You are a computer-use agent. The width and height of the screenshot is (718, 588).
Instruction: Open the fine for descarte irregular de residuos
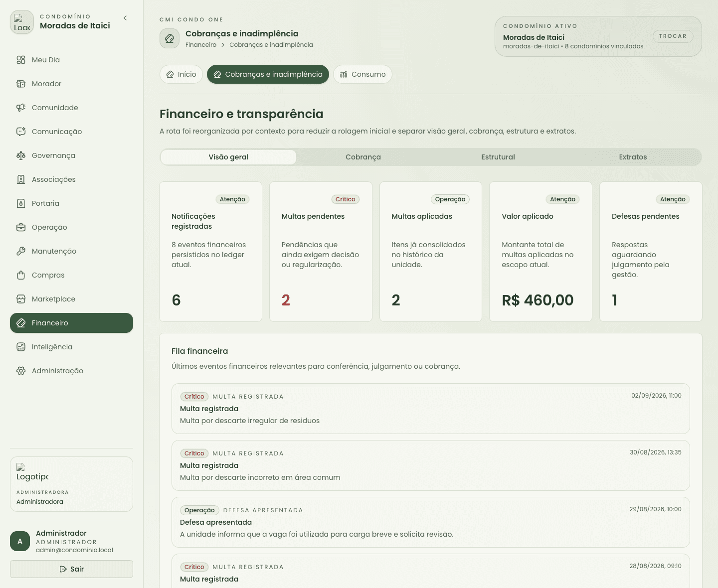(x=431, y=409)
